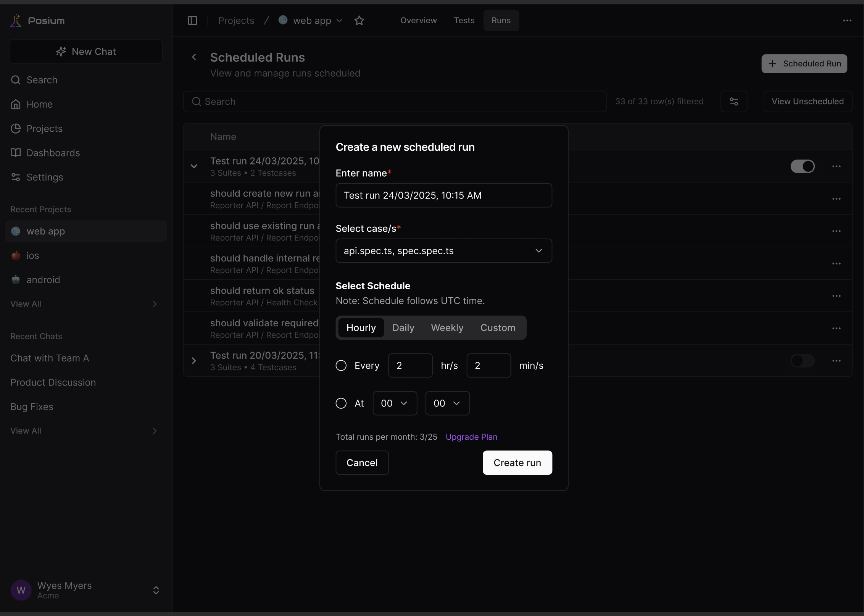
Task: Open more options for should validate required row
Action: click(837, 328)
